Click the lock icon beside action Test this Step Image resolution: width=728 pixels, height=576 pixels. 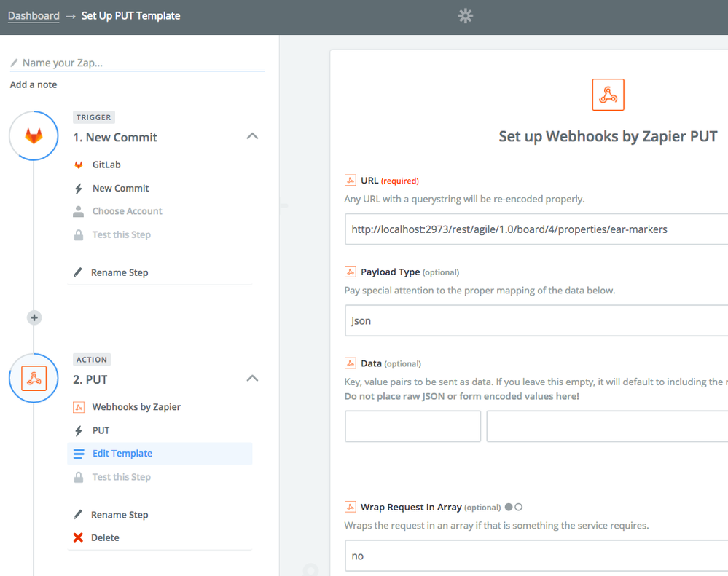pyautogui.click(x=79, y=477)
